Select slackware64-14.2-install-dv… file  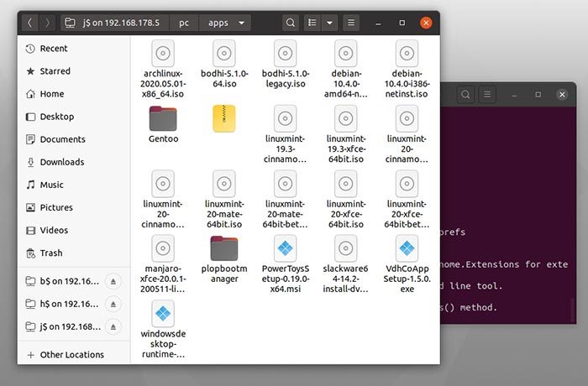pyautogui.click(x=346, y=264)
